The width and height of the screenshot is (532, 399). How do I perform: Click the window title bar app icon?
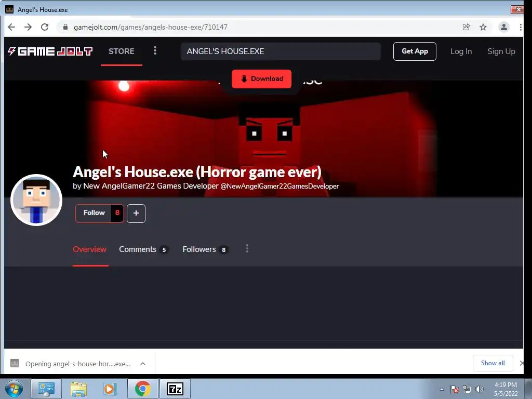9,9
